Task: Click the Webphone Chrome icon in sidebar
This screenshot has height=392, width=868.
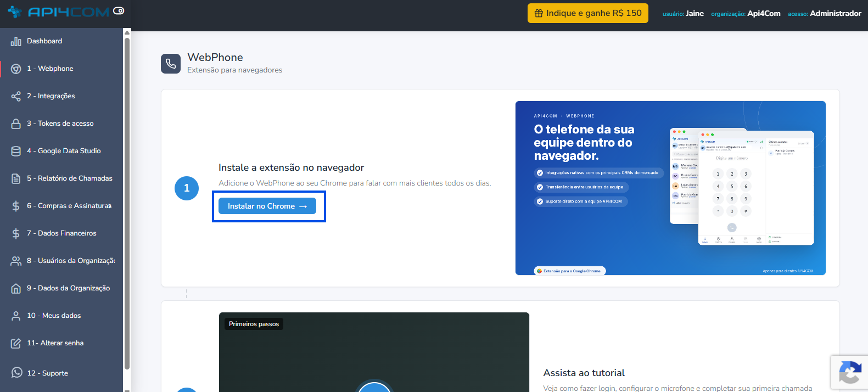Action: [16, 69]
